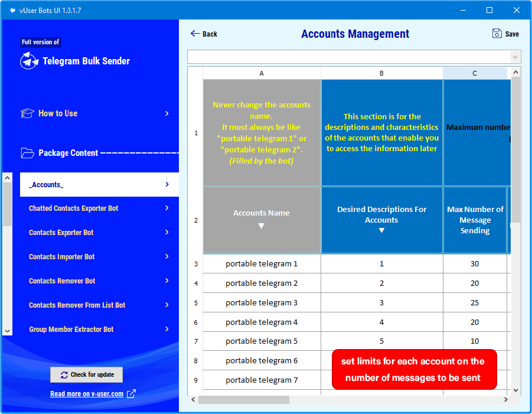
Task: Click the back arrow icon
Action: 195,33
